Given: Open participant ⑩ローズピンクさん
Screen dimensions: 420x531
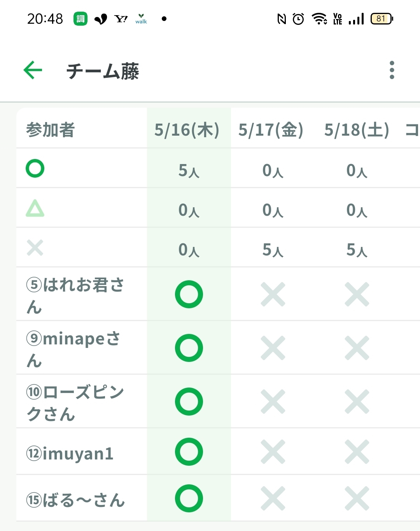Looking at the screenshot, I should (x=75, y=402).
